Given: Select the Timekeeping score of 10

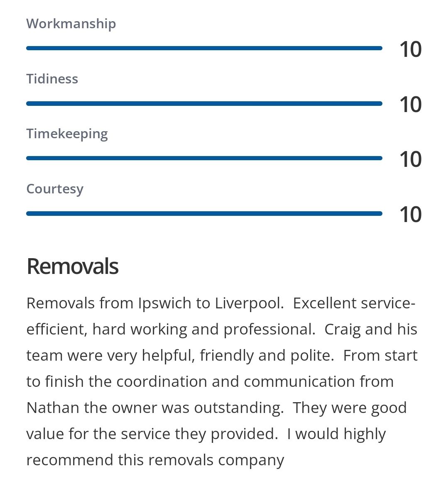Looking at the screenshot, I should click(410, 159).
